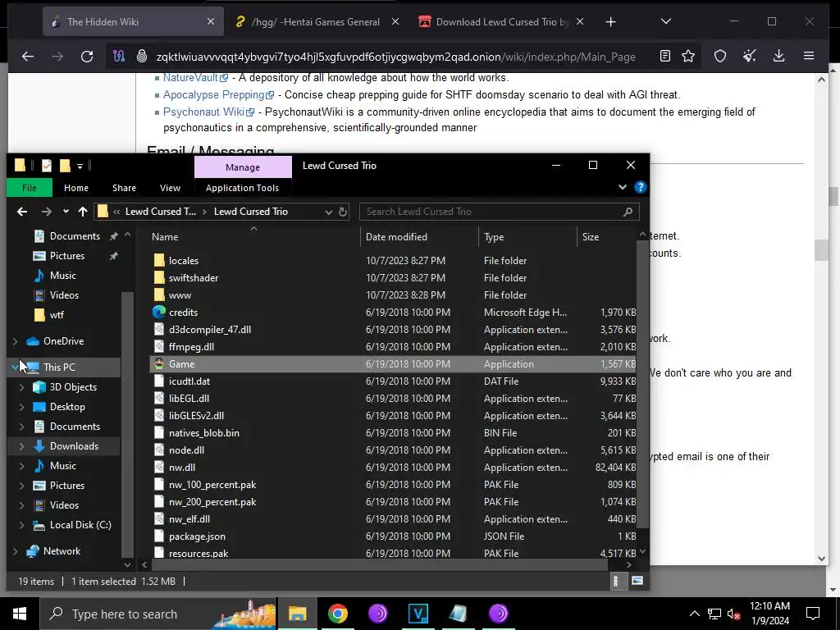Toggle reader view in address bar
The width and height of the screenshot is (840, 630).
click(664, 57)
